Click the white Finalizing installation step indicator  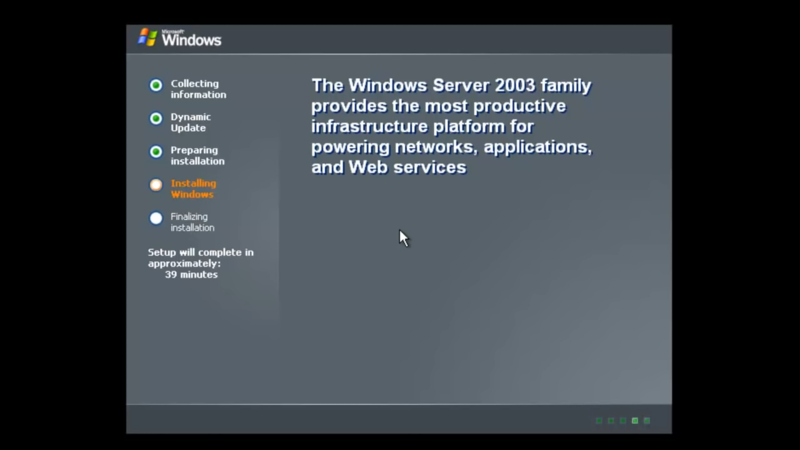click(x=156, y=218)
